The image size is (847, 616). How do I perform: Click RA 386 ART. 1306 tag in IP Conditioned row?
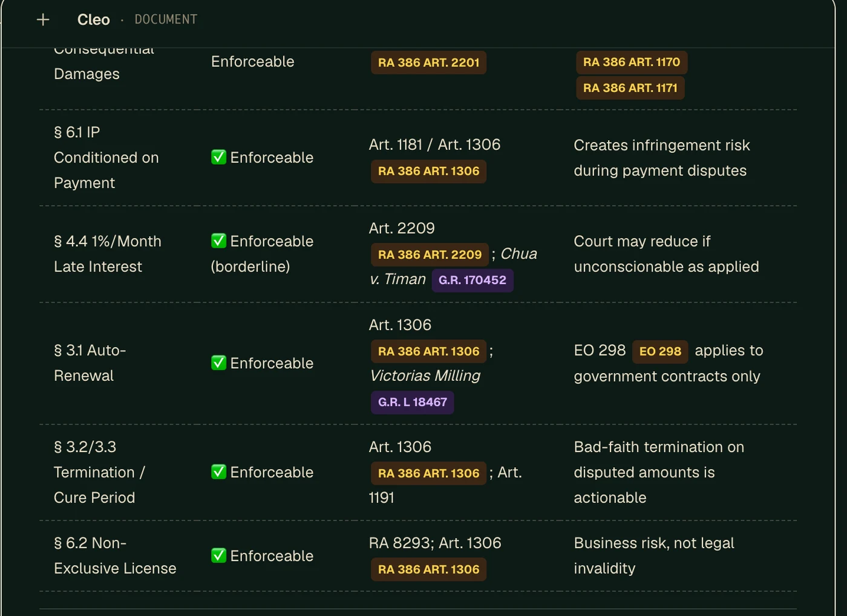click(x=428, y=171)
